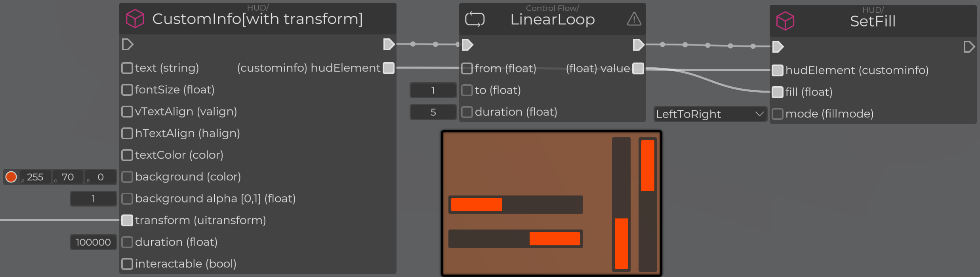Click the mode (fillmode) input port
Image resolution: width=980 pixels, height=277 pixels.
point(778,114)
